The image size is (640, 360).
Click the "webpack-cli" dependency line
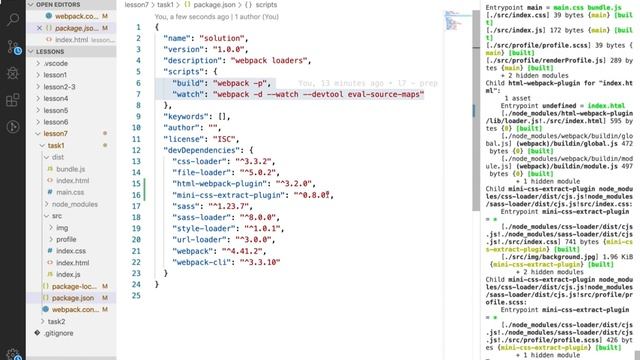[226, 262]
